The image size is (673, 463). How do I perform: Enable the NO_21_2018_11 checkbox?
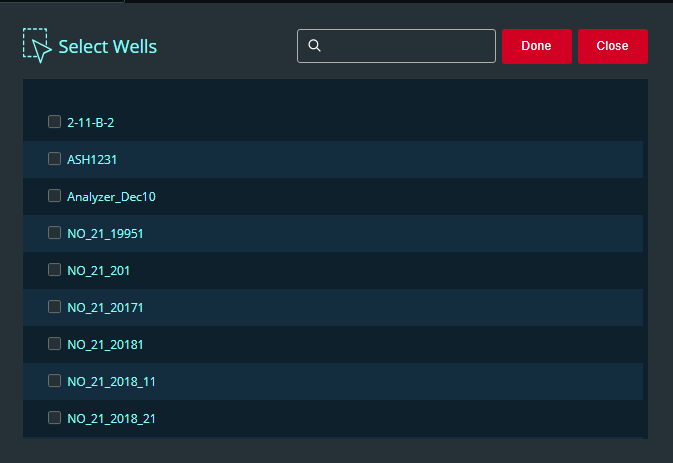[x=55, y=381]
